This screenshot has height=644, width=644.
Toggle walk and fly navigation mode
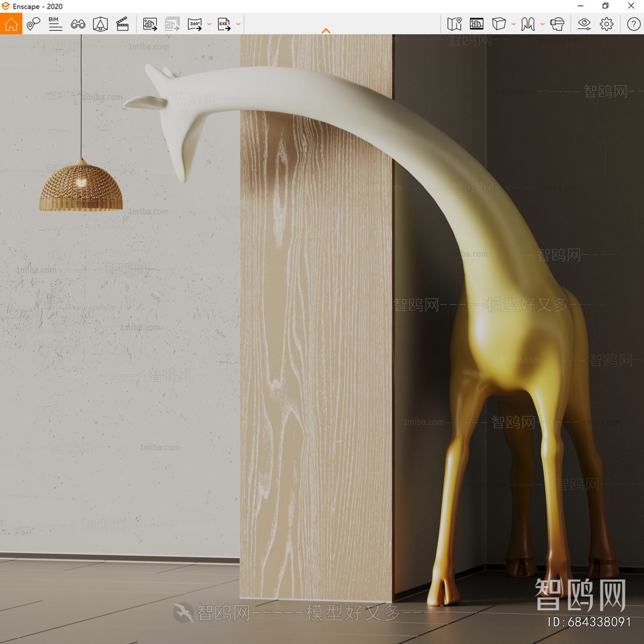pos(528,24)
